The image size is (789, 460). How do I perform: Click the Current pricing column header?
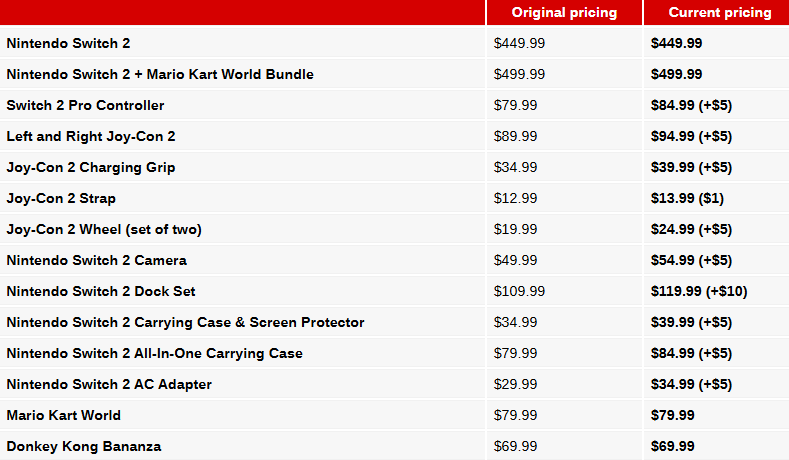(x=720, y=13)
